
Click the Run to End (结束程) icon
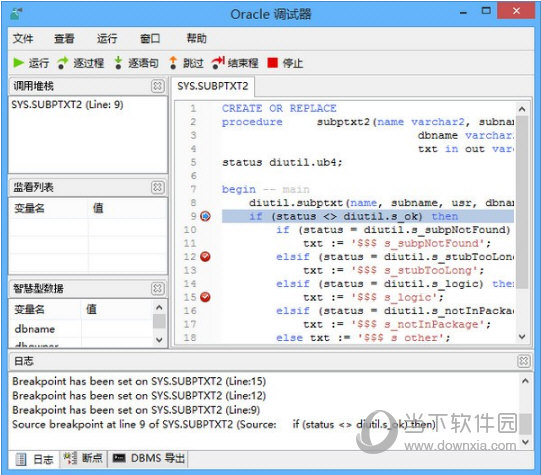click(x=218, y=63)
